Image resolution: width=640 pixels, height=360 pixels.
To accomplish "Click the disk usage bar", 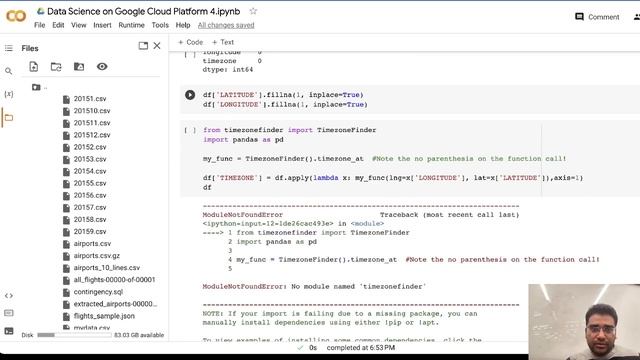I will click(x=74, y=335).
